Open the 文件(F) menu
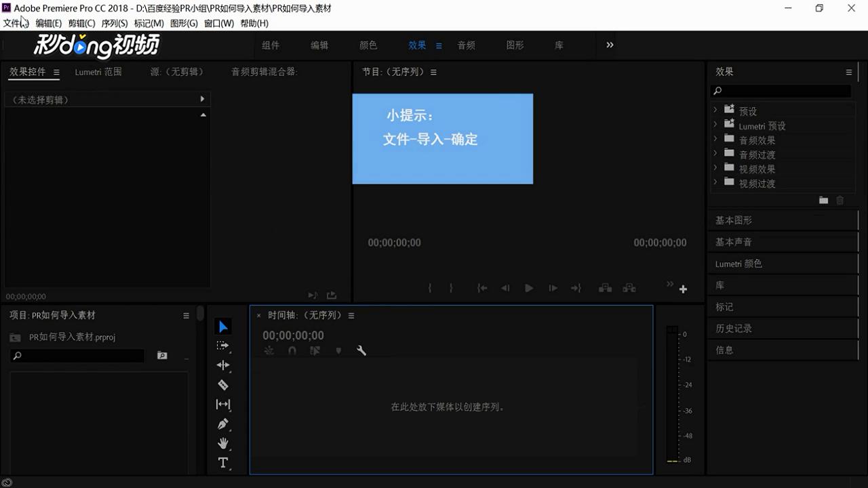 click(x=16, y=23)
